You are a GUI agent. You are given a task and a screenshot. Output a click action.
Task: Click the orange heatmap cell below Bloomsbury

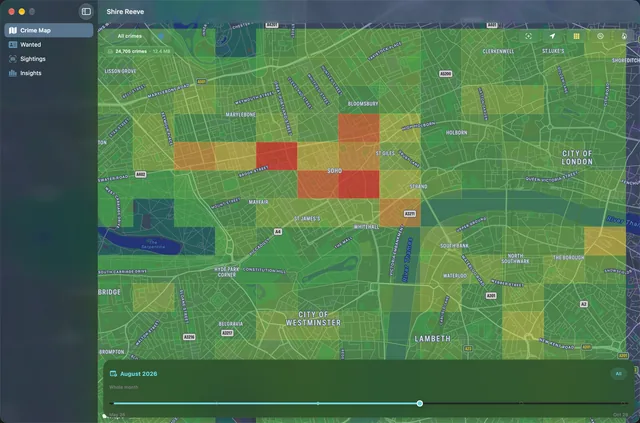coord(359,128)
